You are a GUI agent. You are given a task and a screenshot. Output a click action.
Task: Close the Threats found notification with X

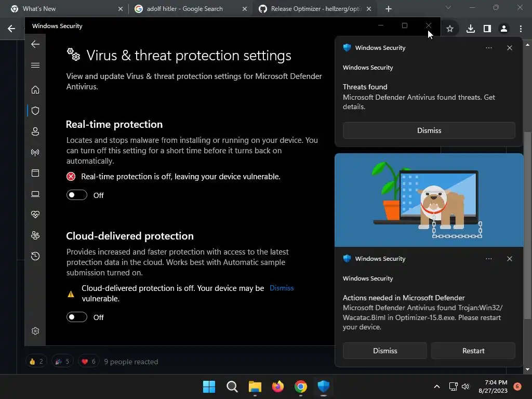509,48
